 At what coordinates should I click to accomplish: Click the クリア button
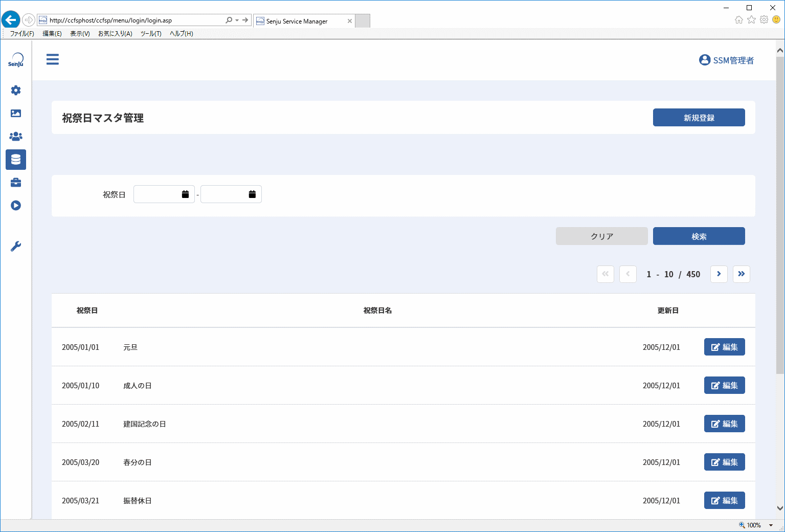tap(602, 236)
